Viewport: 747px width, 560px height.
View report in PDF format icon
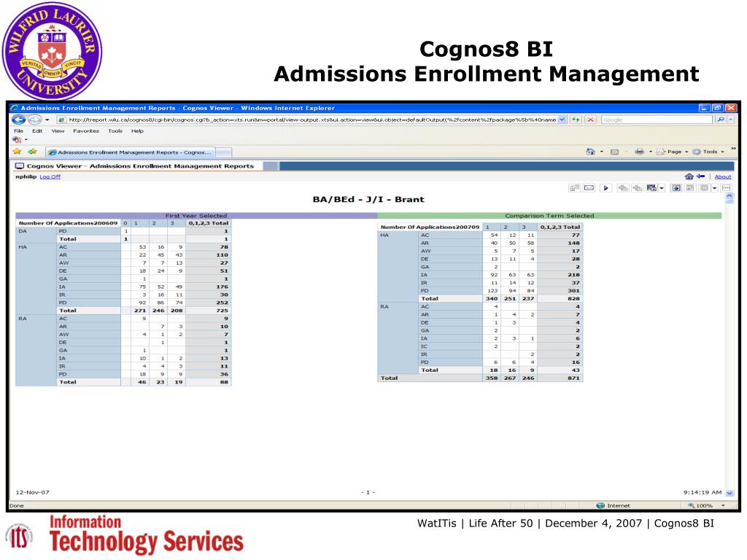[690, 188]
